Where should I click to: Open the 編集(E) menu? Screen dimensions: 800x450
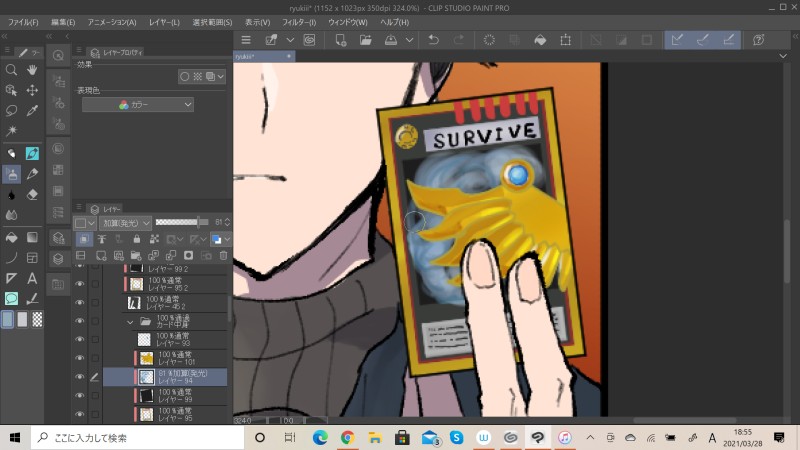[x=63, y=22]
